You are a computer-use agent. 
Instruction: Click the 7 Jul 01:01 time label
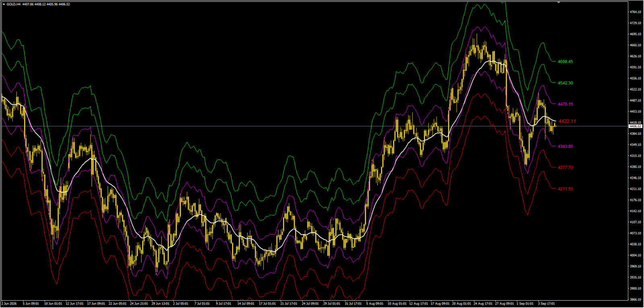(202, 304)
